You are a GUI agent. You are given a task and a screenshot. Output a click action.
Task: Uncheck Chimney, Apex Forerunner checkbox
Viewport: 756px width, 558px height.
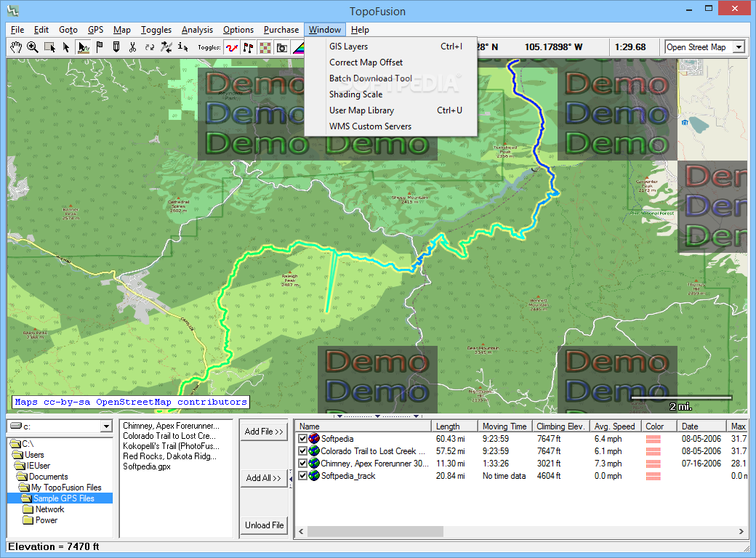[303, 463]
